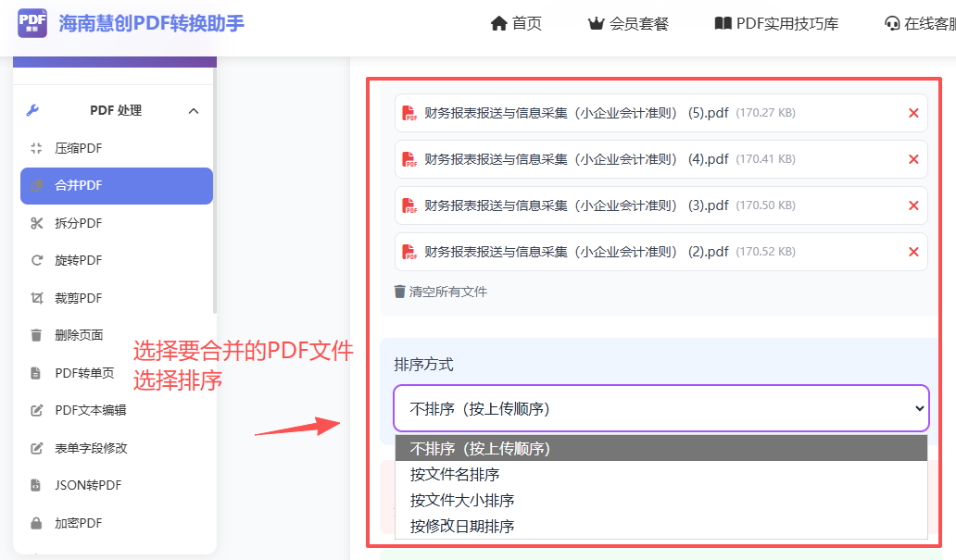Open 在线客服 in top navigation
This screenshot has height=560, width=956.
(921, 24)
